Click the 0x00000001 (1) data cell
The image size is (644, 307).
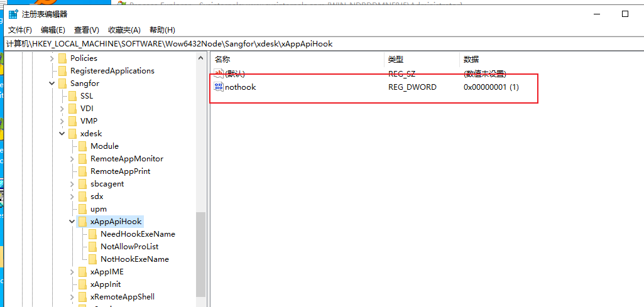tap(491, 87)
